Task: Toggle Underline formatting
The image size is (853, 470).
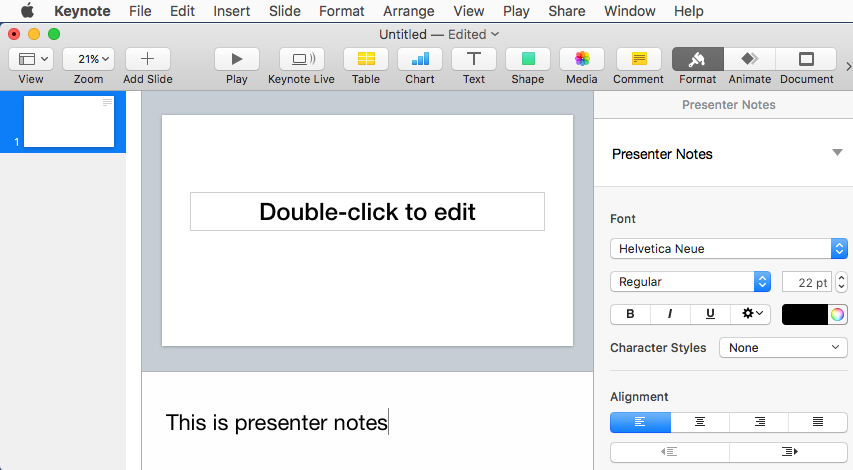Action: coord(710,314)
